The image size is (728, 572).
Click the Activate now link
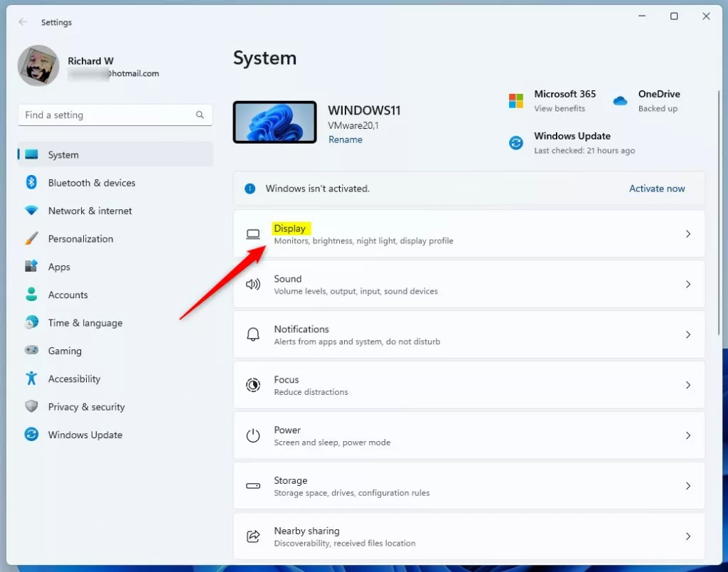click(657, 189)
